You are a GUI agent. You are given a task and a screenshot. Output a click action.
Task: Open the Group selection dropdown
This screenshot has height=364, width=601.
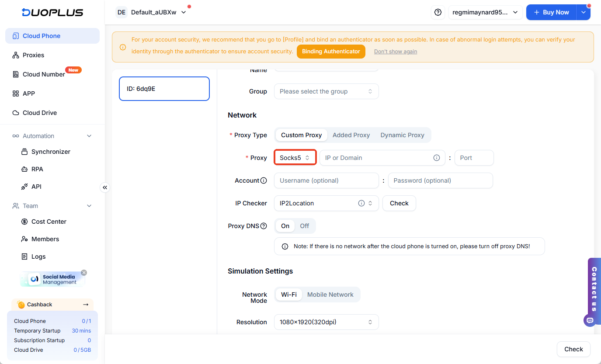click(326, 91)
